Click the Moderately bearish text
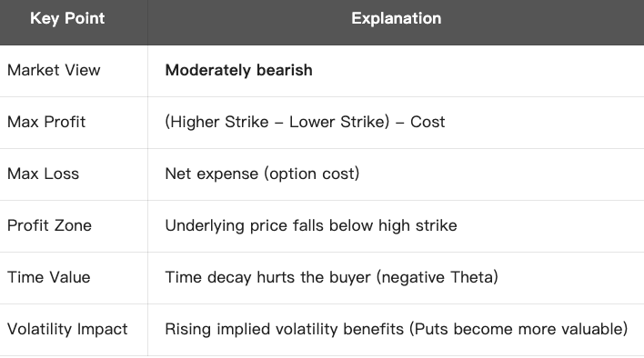The image size is (644, 358). tap(238, 70)
